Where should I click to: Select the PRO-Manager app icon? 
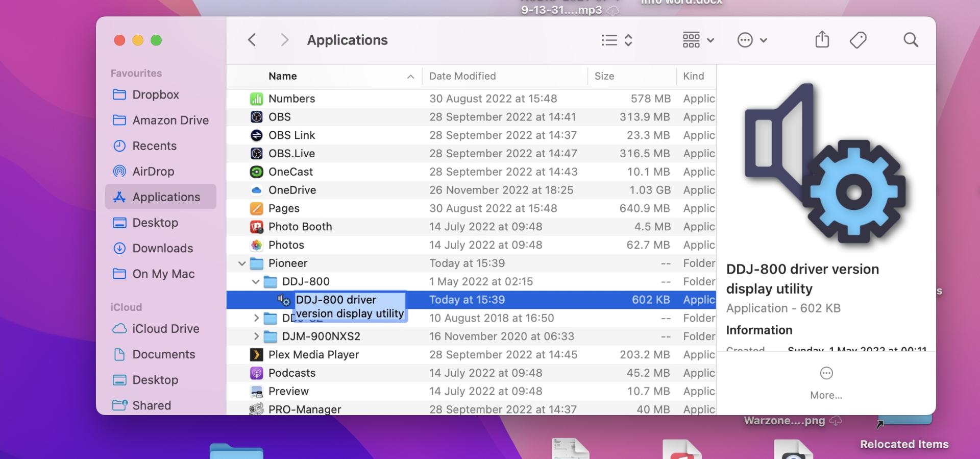click(256, 409)
